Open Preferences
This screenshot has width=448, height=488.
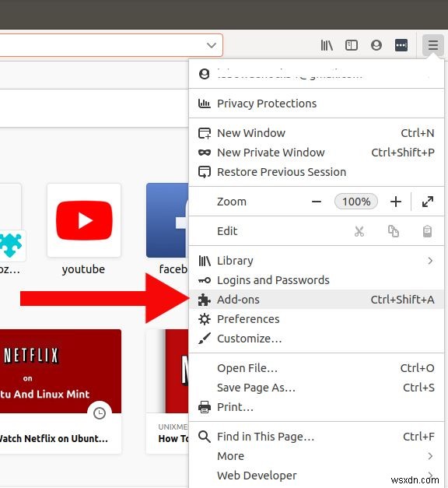click(x=317, y=319)
